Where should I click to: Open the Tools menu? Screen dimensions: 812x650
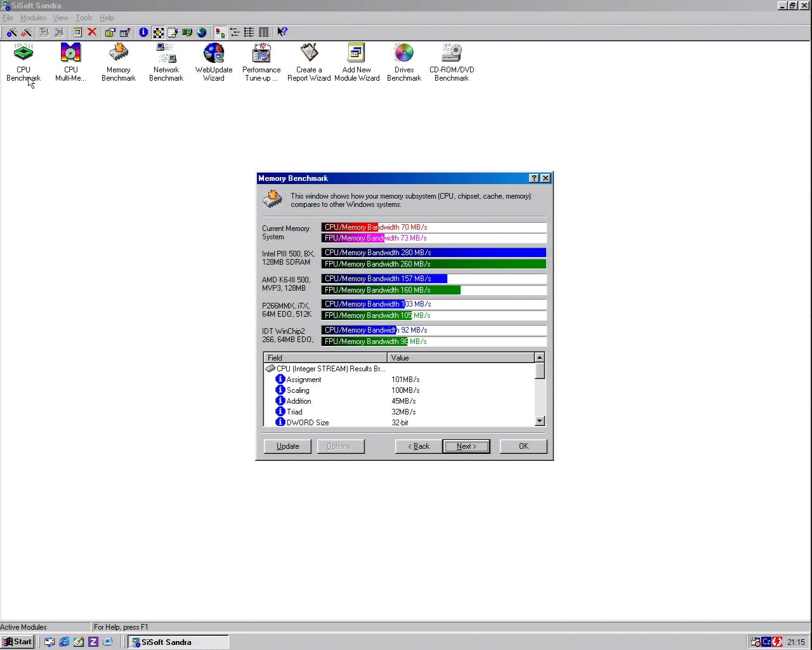coord(84,18)
